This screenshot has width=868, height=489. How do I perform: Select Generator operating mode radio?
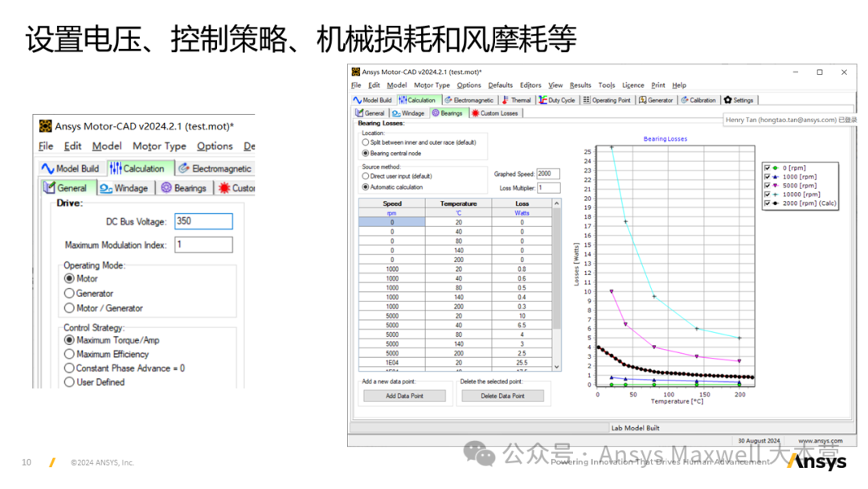click(69, 293)
